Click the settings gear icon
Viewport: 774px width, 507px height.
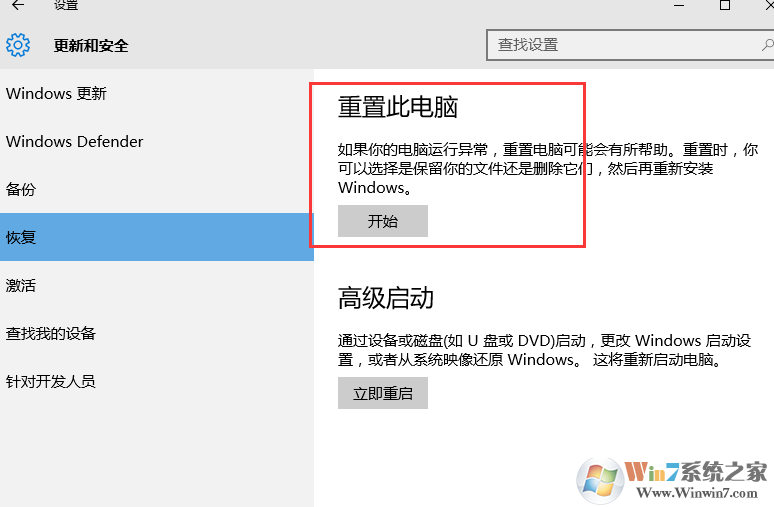[18, 45]
